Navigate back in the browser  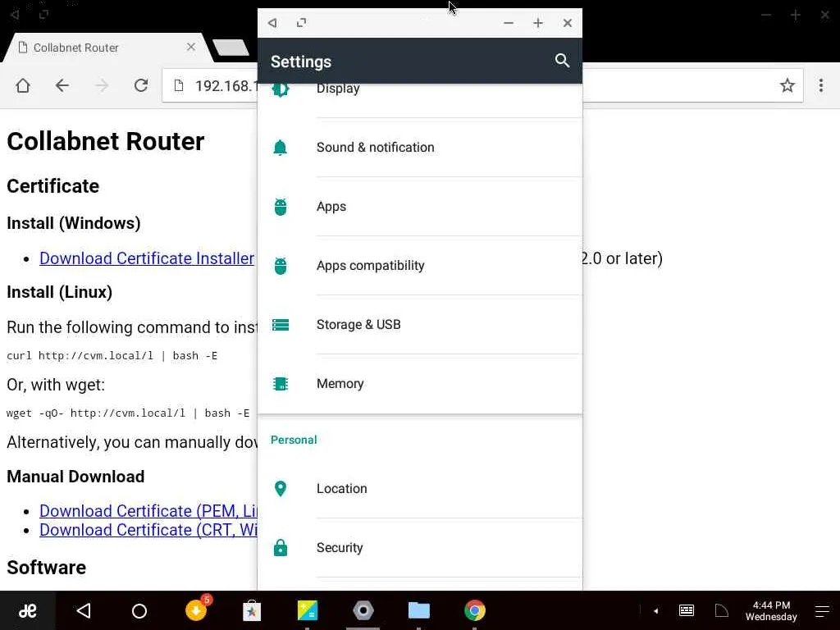(x=62, y=85)
